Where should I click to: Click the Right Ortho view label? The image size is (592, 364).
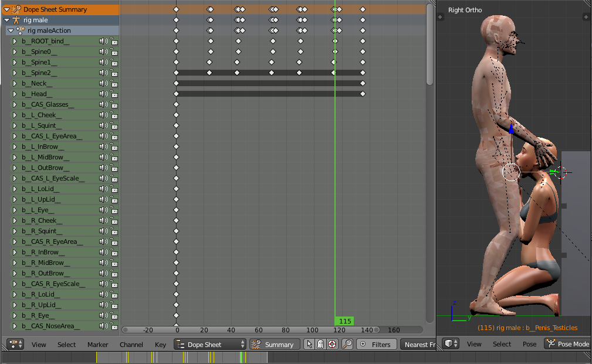pos(465,10)
